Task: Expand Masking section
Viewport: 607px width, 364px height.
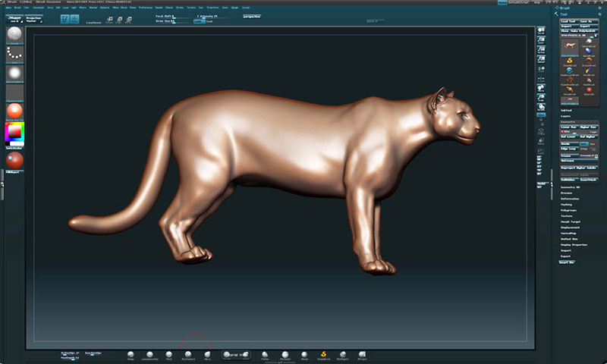Action: [x=566, y=205]
